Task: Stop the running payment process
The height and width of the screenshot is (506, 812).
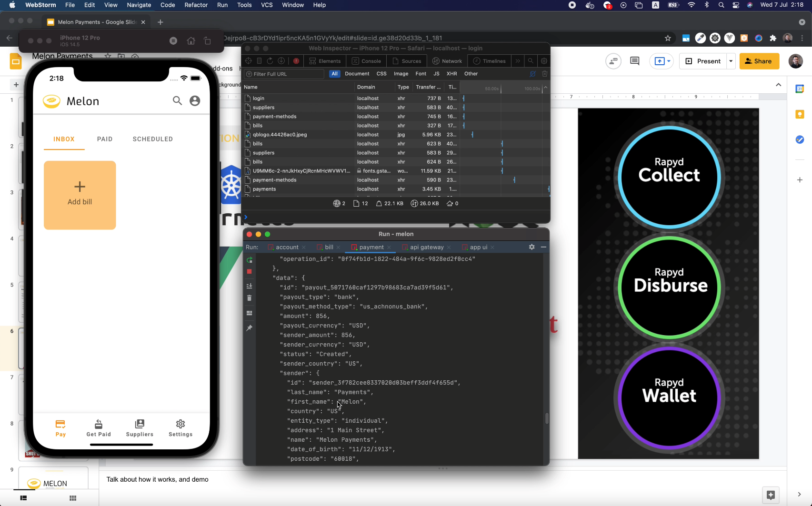Action: (x=249, y=271)
